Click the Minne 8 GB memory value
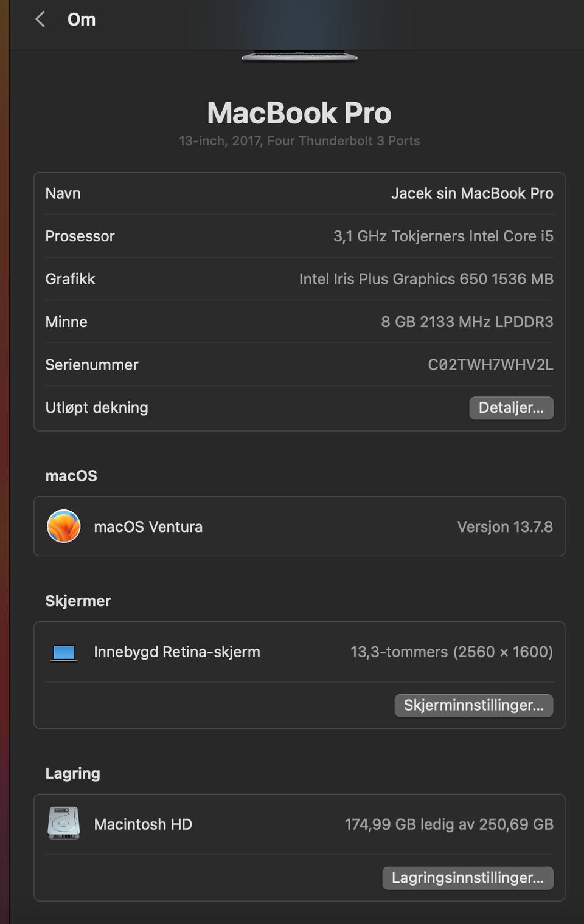Viewport: 584px width, 924px height. [x=467, y=322]
